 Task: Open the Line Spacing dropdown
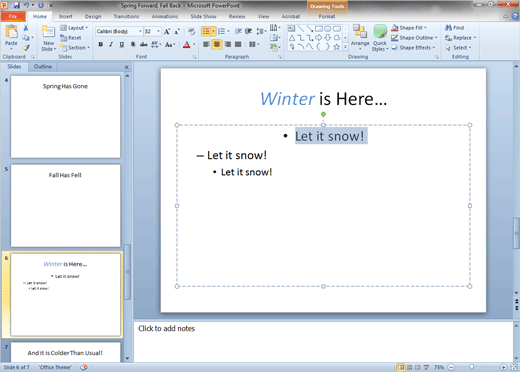[261, 31]
